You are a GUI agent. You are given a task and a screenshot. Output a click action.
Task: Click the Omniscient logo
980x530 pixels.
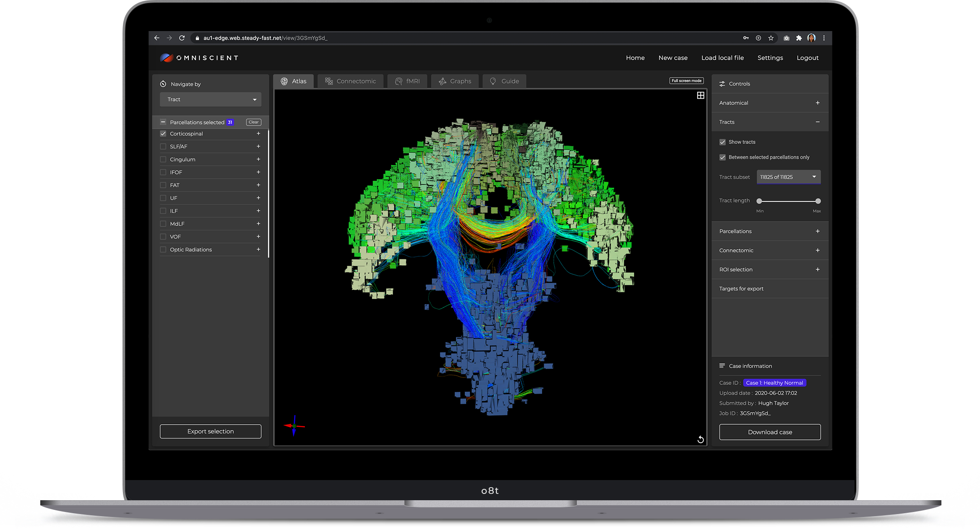tap(200, 58)
